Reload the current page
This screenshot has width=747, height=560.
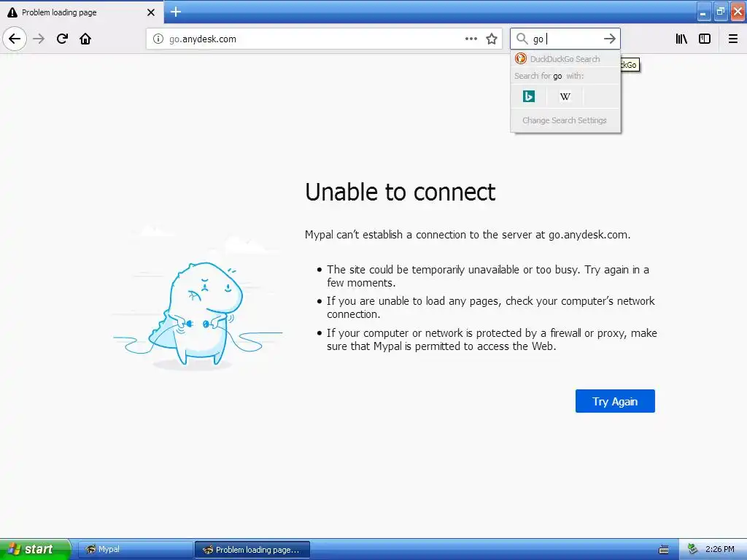point(63,39)
